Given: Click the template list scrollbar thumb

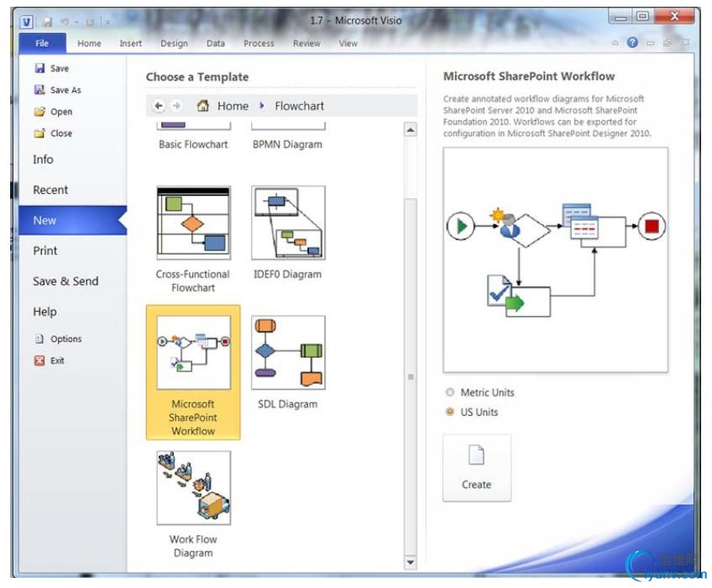Looking at the screenshot, I should (411, 376).
